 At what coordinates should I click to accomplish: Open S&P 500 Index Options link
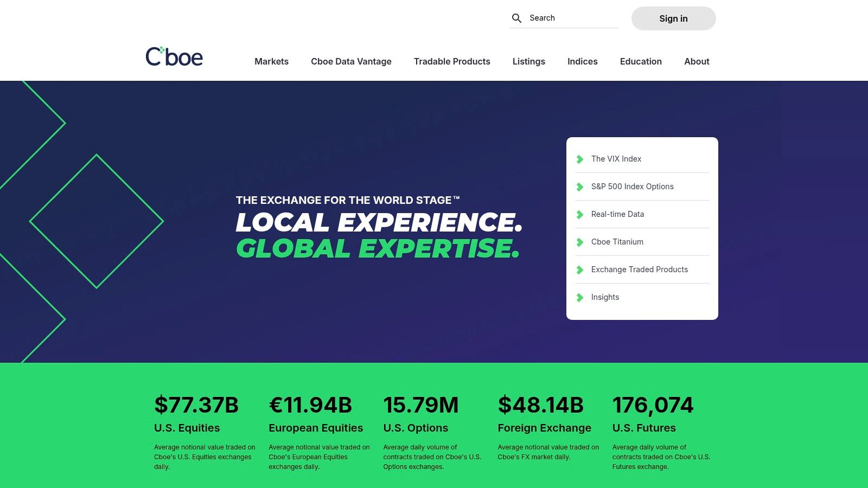point(633,187)
